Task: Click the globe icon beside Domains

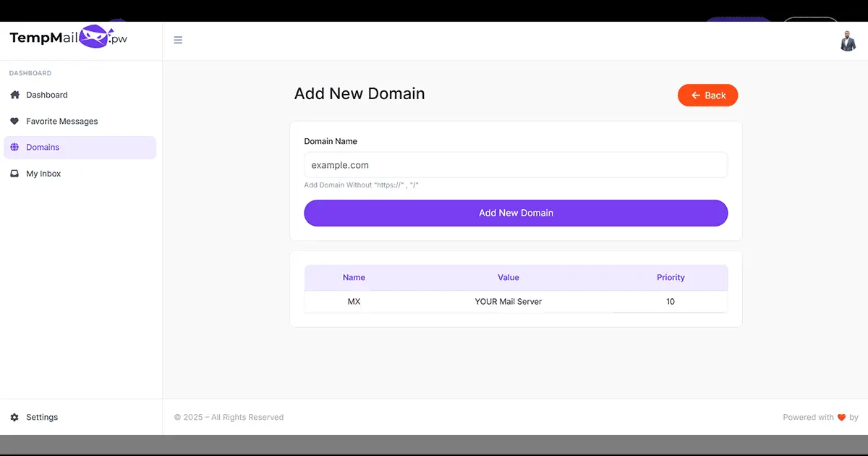Action: point(14,147)
